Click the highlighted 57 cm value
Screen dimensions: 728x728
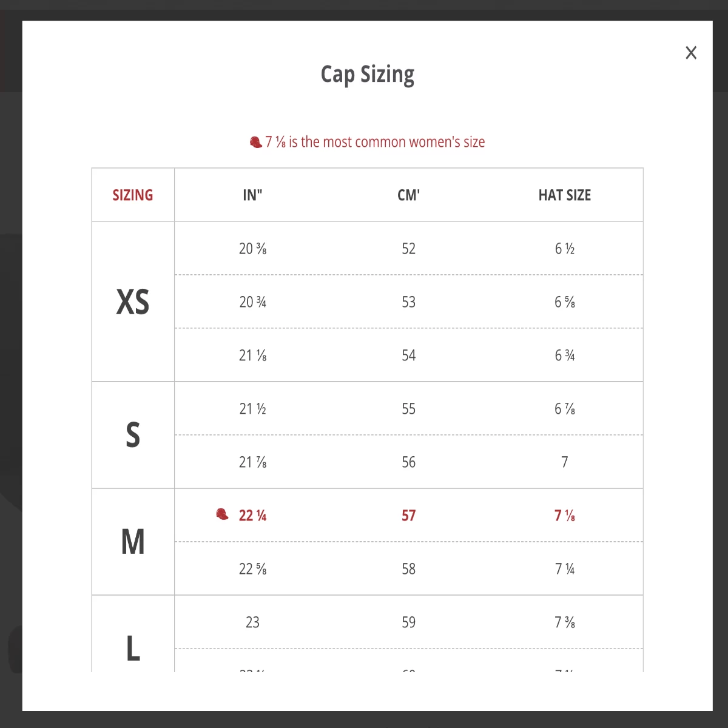[408, 516]
